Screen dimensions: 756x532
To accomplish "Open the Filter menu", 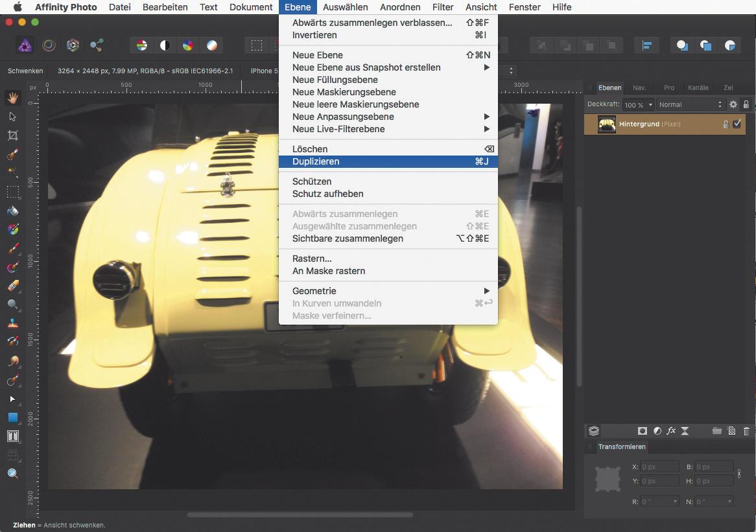I will click(x=443, y=7).
